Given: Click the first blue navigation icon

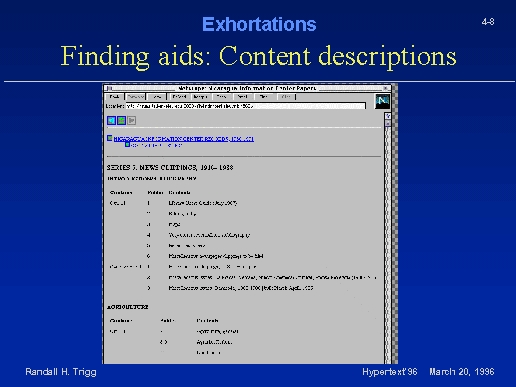Looking at the screenshot, I should click(x=111, y=120).
